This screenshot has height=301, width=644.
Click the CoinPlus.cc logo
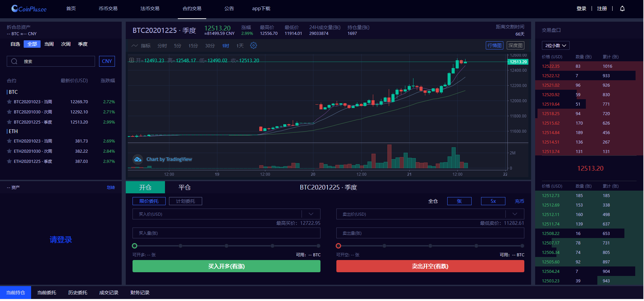(x=29, y=9)
